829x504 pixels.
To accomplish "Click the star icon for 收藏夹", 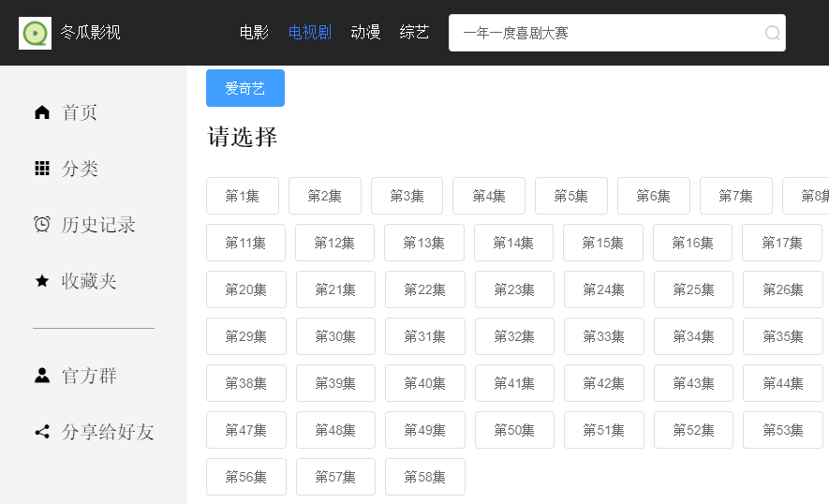I will (42, 281).
